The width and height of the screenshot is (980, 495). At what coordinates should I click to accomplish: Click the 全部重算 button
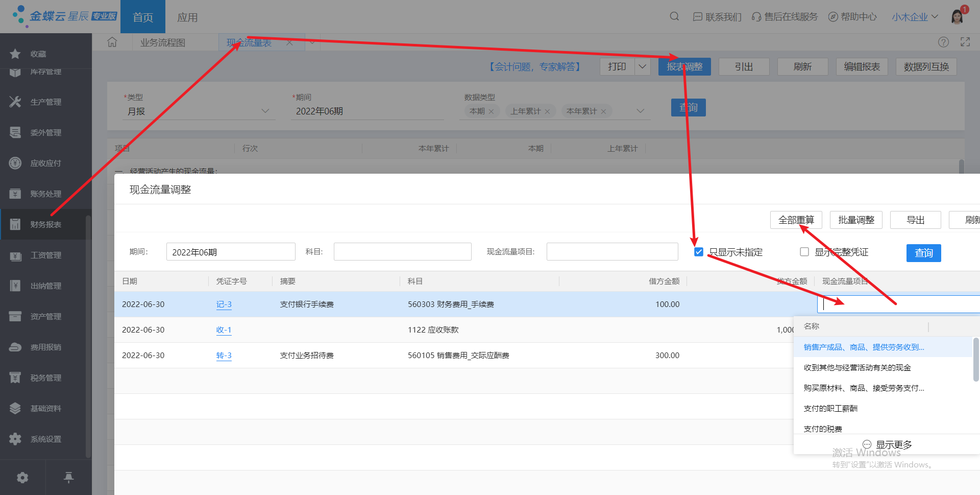(x=796, y=220)
